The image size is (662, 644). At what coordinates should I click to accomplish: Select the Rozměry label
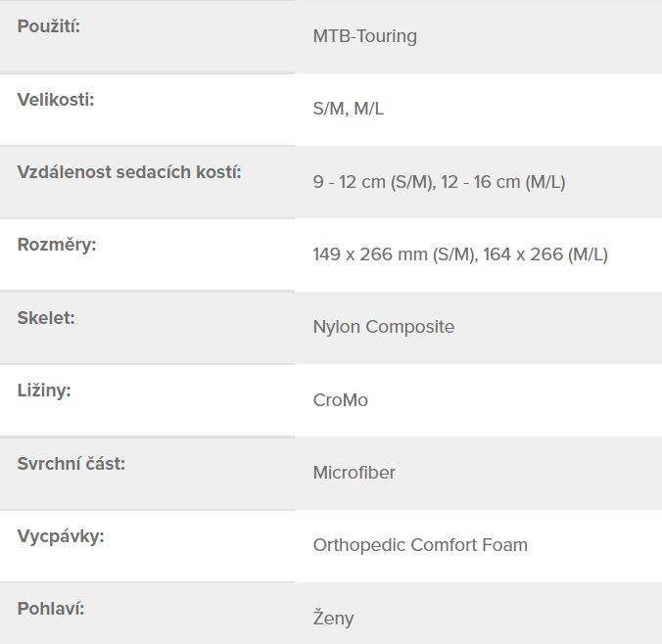click(57, 246)
